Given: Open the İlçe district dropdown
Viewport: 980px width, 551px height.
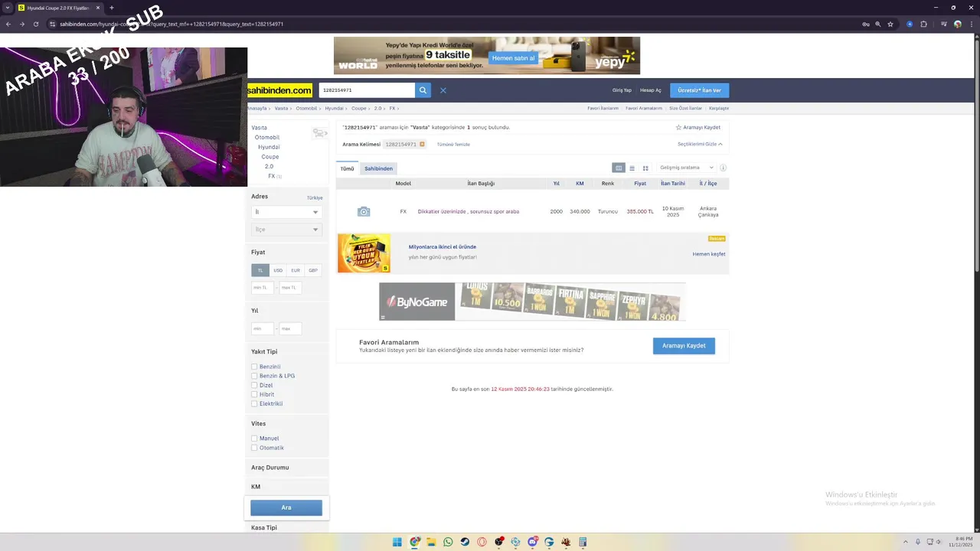Looking at the screenshot, I should point(286,230).
